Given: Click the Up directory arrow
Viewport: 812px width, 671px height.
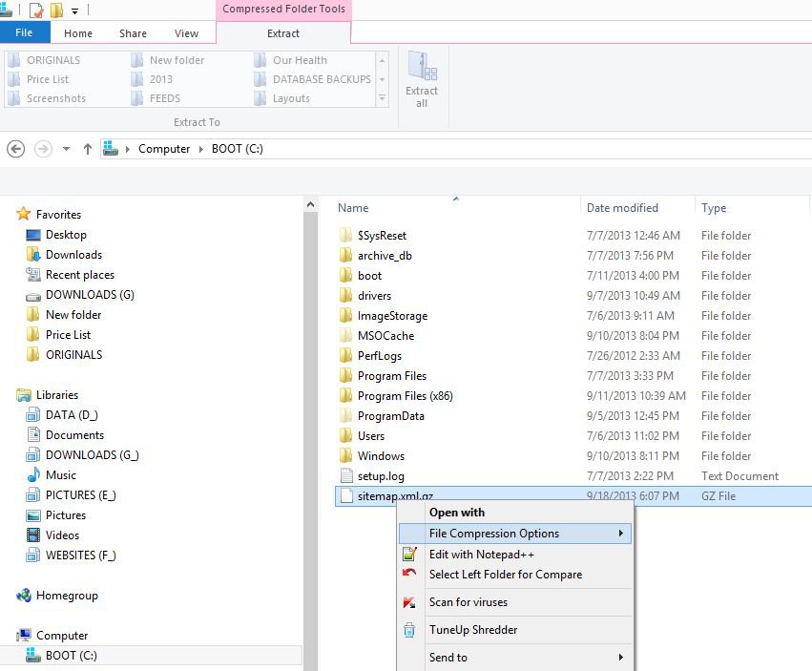Looking at the screenshot, I should pyautogui.click(x=88, y=149).
